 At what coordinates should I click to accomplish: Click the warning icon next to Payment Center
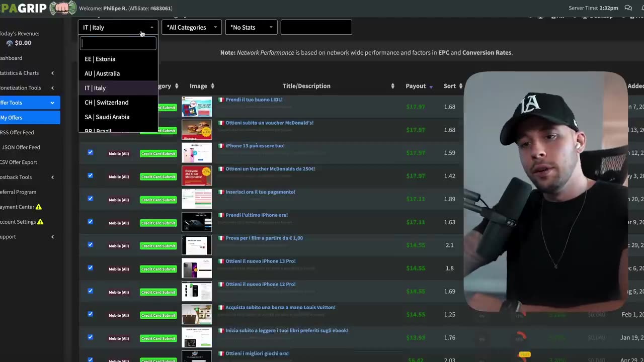click(39, 207)
